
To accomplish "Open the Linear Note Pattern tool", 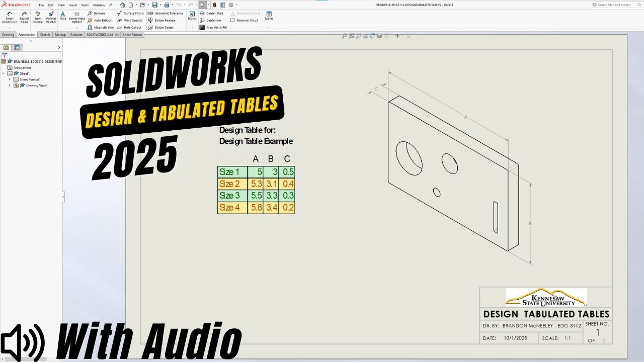I will coord(77,17).
